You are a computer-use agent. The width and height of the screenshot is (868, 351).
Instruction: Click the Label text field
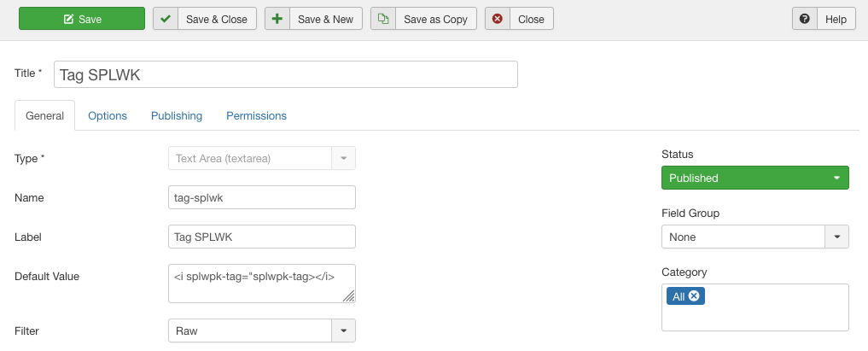[x=261, y=237]
